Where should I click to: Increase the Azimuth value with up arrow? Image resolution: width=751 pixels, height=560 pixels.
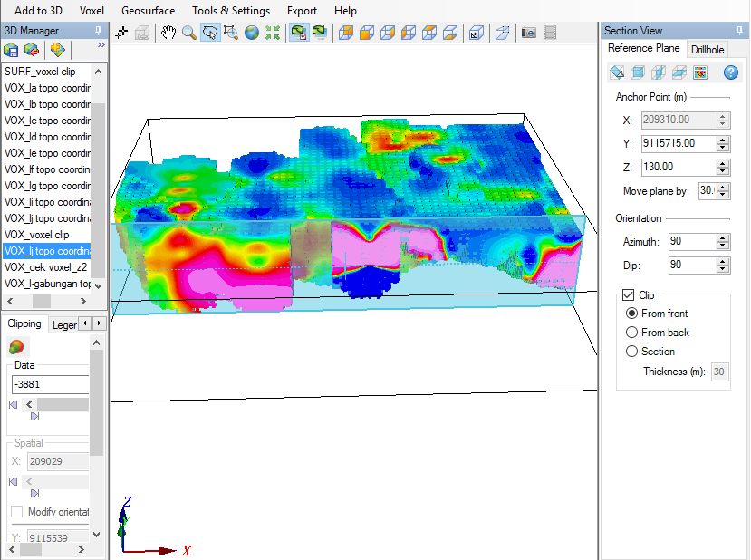click(722, 237)
